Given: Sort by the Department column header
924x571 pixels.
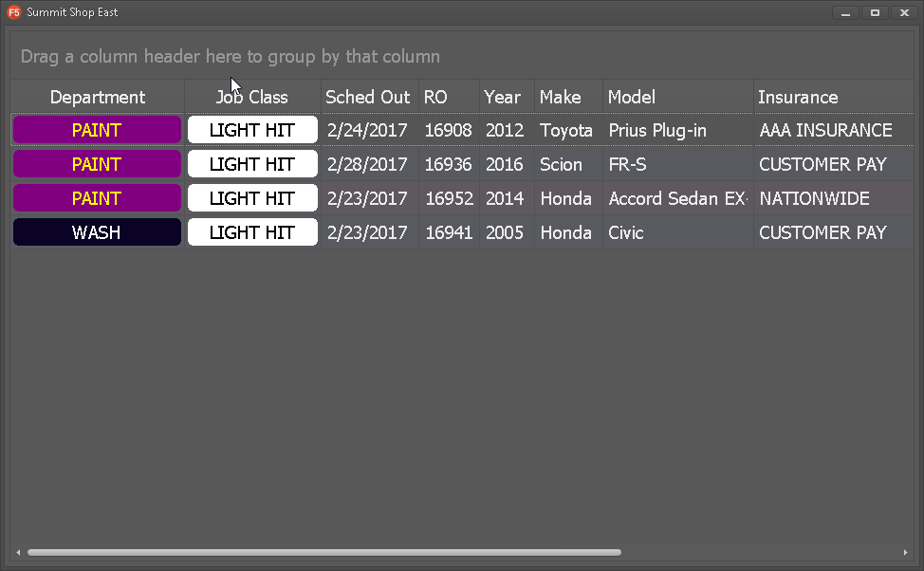Looking at the screenshot, I should [97, 97].
